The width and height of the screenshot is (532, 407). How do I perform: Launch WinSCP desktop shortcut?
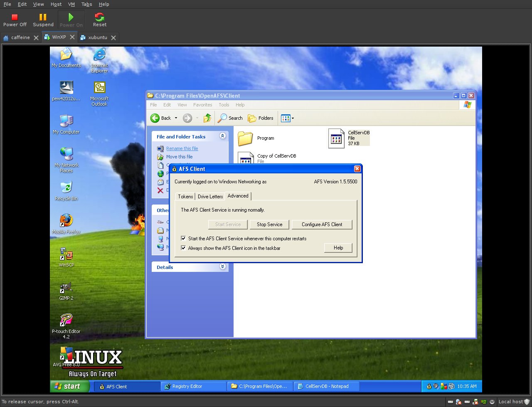pyautogui.click(x=66, y=257)
